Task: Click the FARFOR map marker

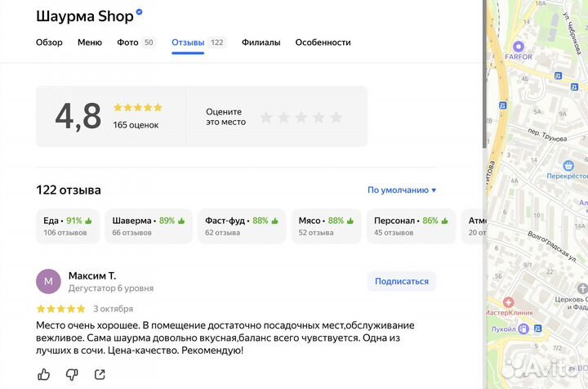Action: pos(518,47)
